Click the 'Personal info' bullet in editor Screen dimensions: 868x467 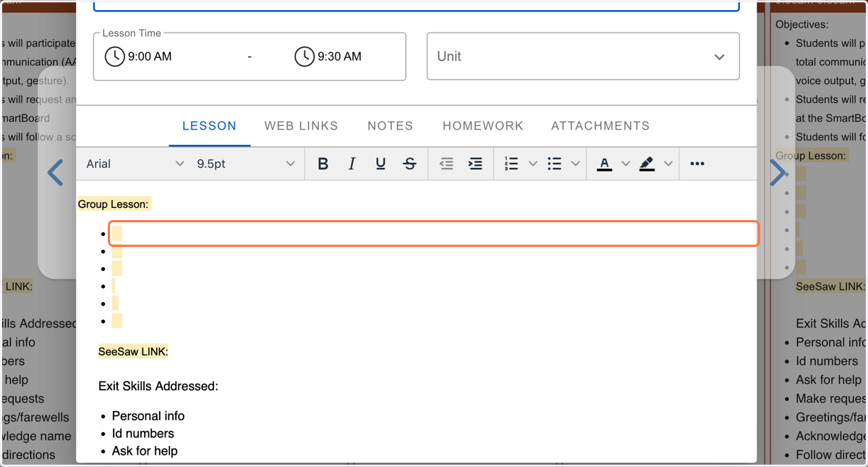coord(148,416)
